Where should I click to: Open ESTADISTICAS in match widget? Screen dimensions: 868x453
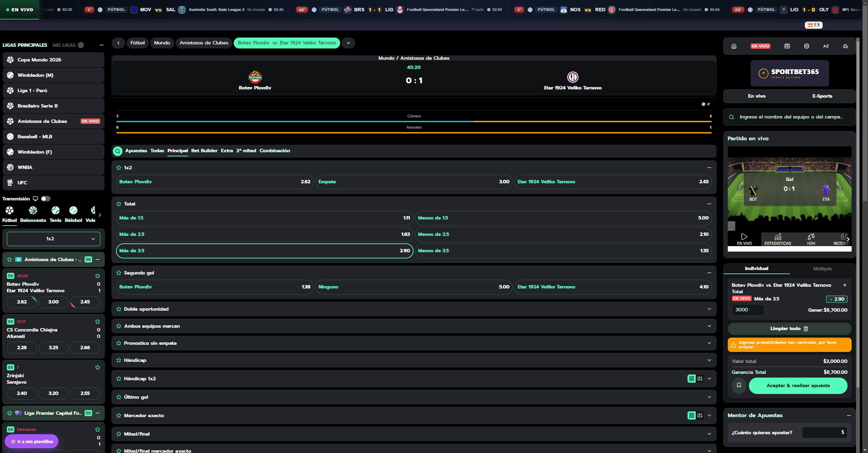coord(778,239)
